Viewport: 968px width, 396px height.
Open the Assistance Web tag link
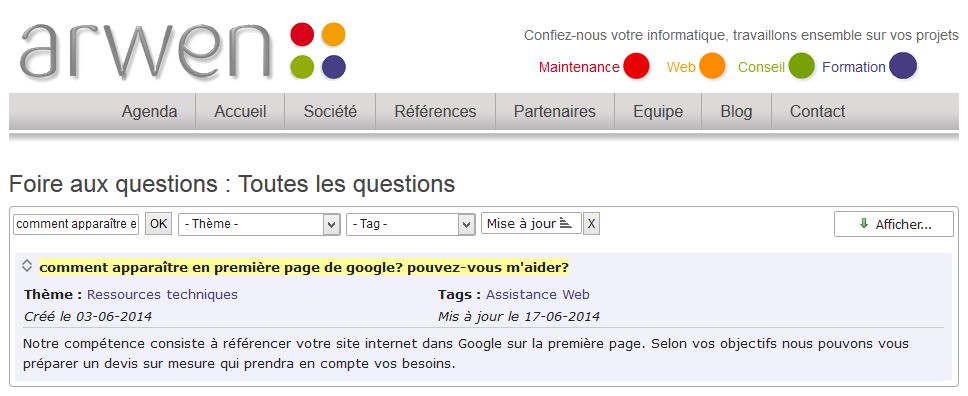(538, 295)
